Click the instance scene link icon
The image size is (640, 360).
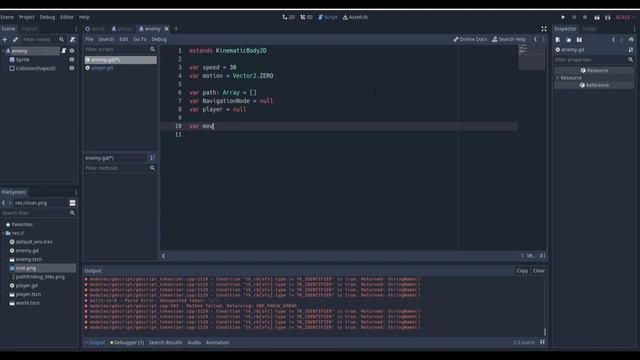pyautogui.click(x=16, y=40)
